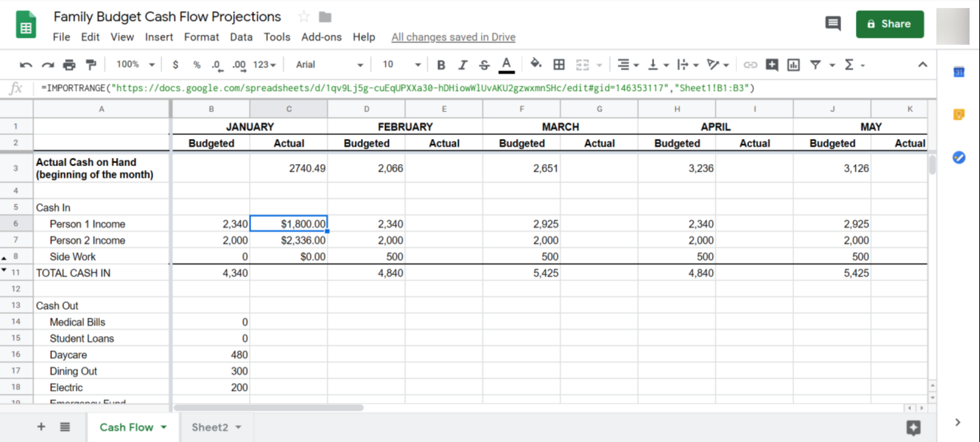Click the undo arrow icon
Screen dimensions: 980x442
pyautogui.click(x=25, y=65)
